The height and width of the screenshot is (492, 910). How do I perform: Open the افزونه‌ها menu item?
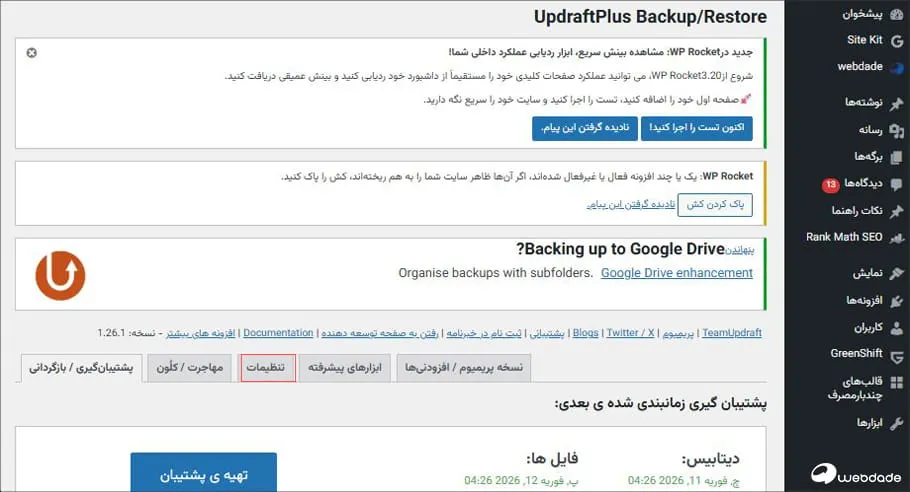(864, 300)
